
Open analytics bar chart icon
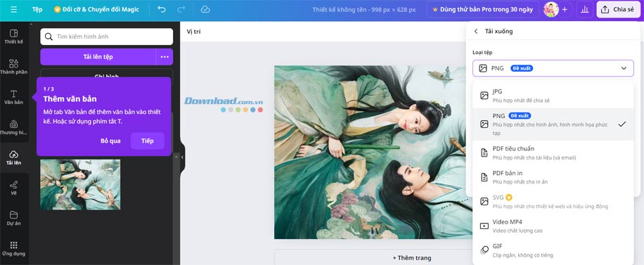(584, 9)
